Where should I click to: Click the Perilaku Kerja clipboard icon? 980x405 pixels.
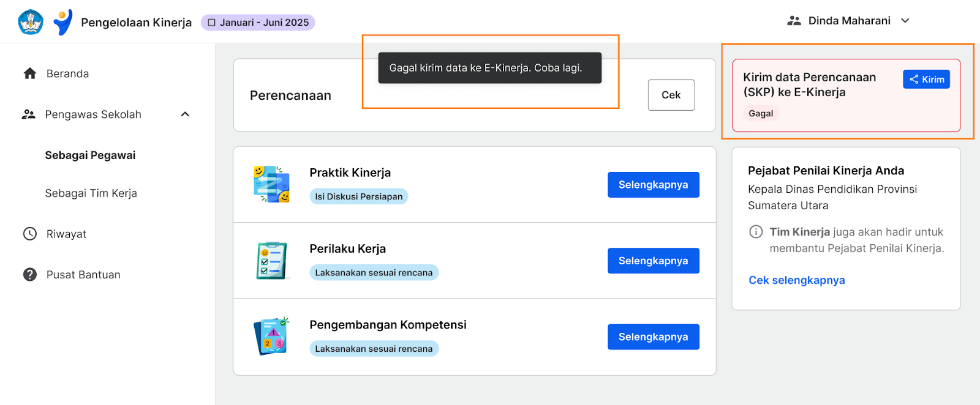coord(271,261)
